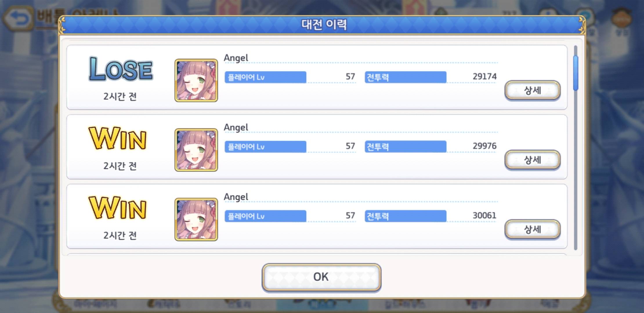Open details for the LOSE battle

[532, 90]
